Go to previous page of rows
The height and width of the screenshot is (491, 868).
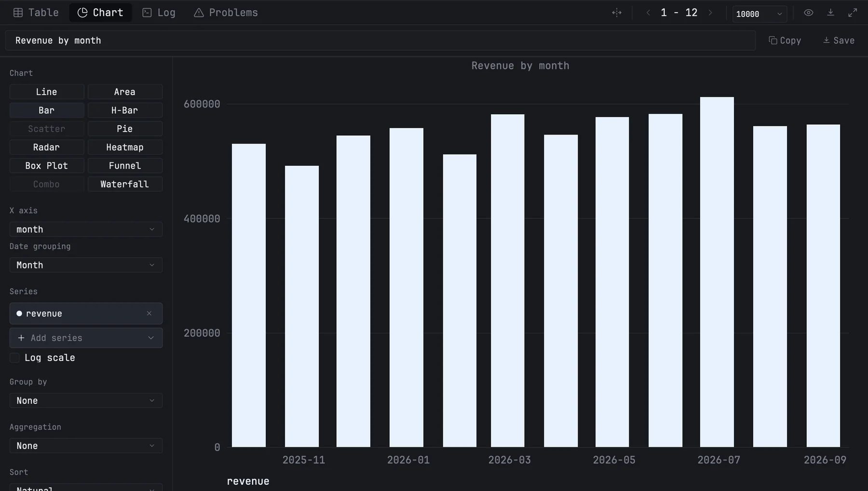coord(648,13)
